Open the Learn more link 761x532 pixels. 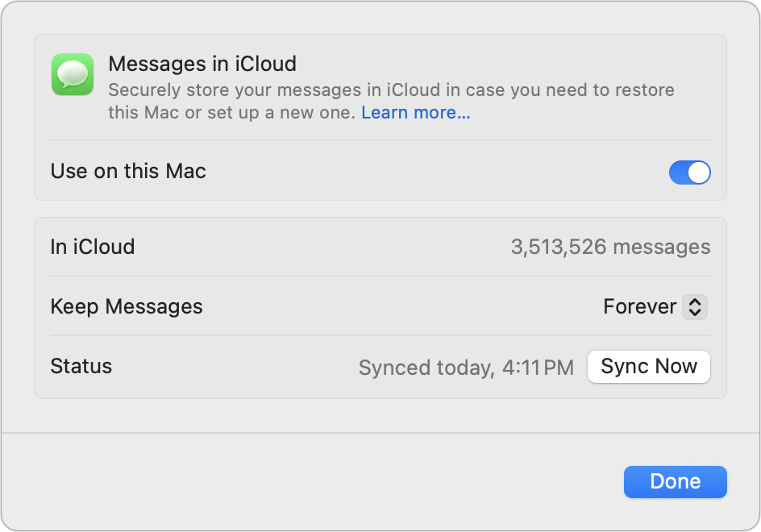[415, 112]
